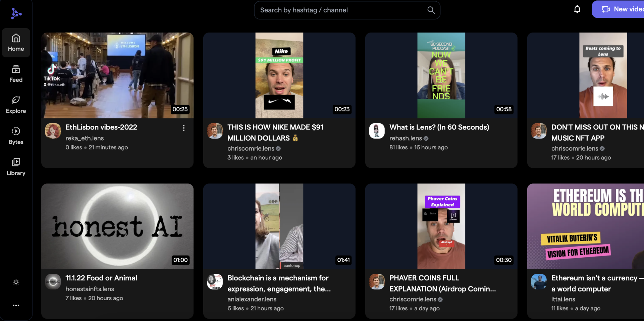This screenshot has height=321, width=644.
Task: Open the notifications bell
Action: pos(577,9)
